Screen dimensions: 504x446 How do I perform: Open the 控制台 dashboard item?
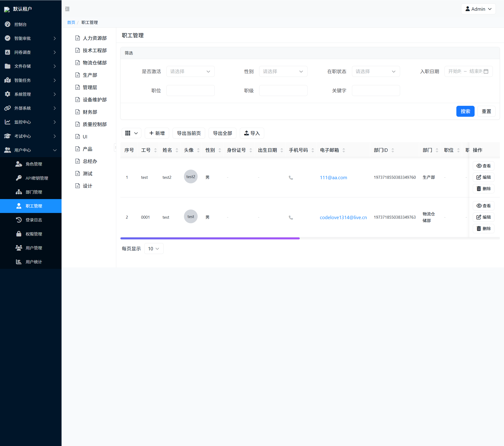point(21,24)
